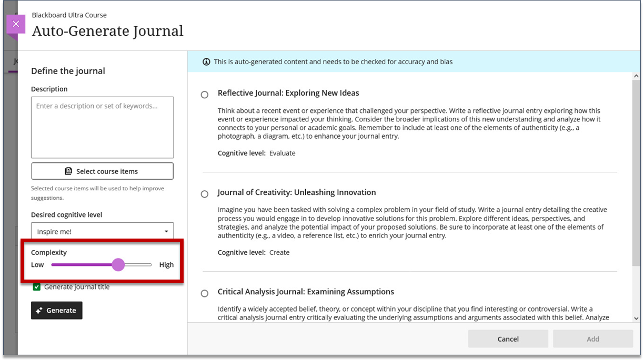Click the scrollbar up arrow

637,77
